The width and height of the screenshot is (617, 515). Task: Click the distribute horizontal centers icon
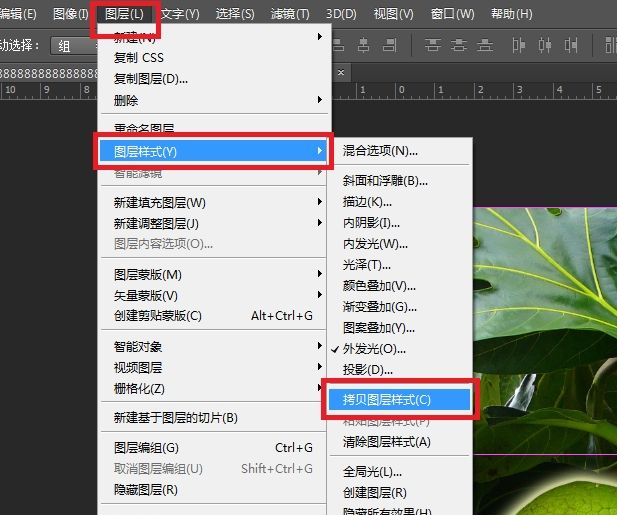point(546,46)
